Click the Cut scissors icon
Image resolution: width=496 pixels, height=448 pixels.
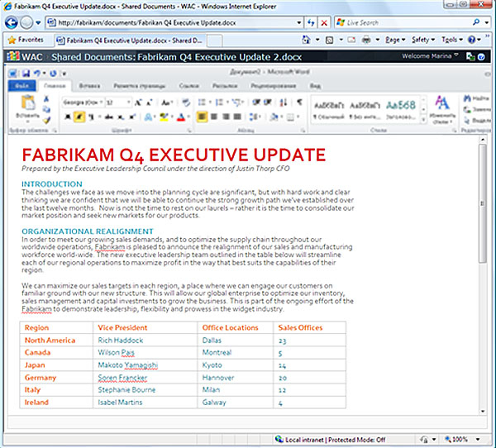click(x=46, y=99)
